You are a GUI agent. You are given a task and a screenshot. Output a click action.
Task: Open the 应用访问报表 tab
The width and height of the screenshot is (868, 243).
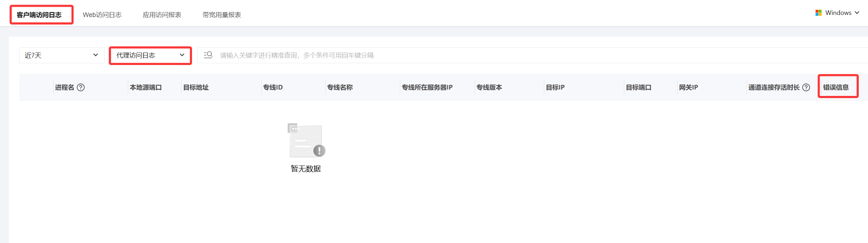pyautogui.click(x=162, y=15)
